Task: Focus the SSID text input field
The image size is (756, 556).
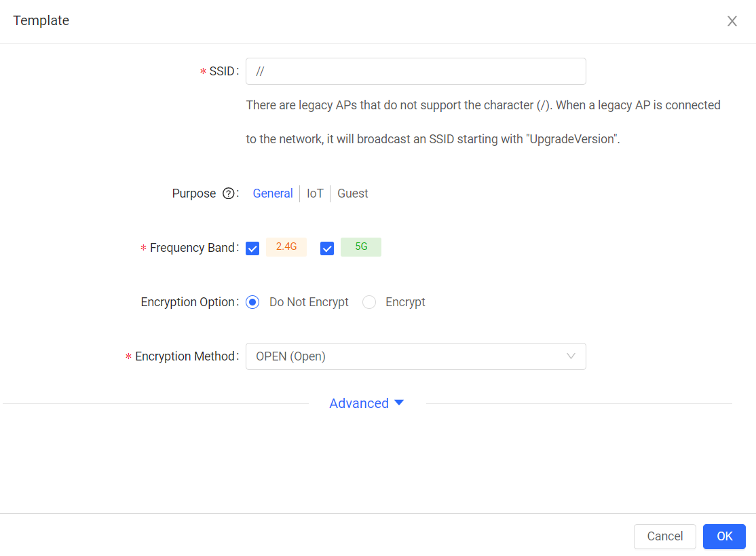Action: 415,71
